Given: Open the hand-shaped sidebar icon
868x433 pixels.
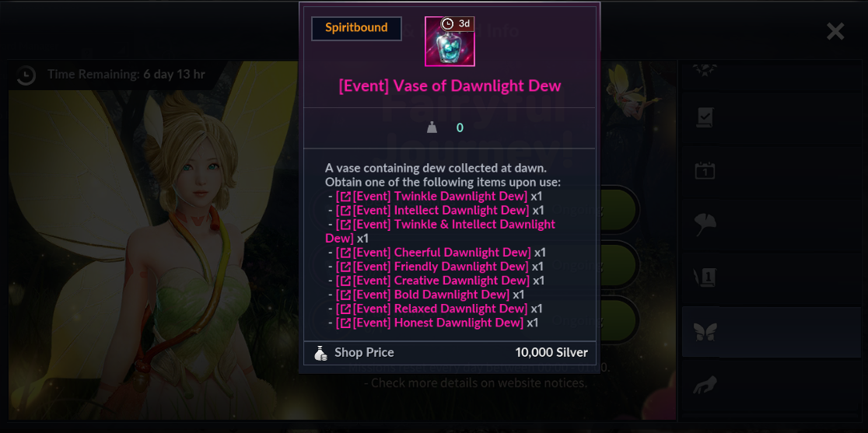Looking at the screenshot, I should pyautogui.click(x=705, y=385).
